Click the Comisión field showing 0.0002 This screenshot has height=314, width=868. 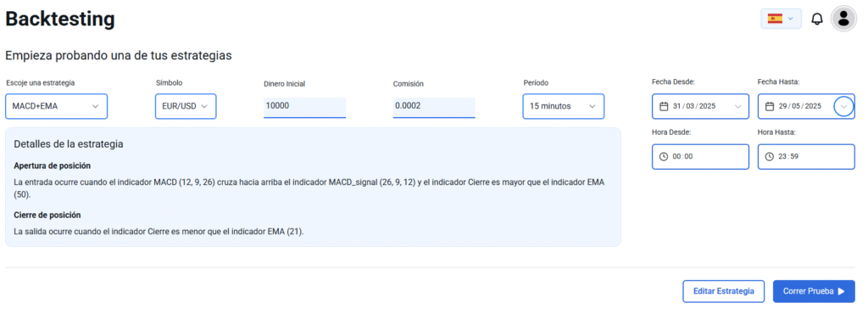coord(434,108)
